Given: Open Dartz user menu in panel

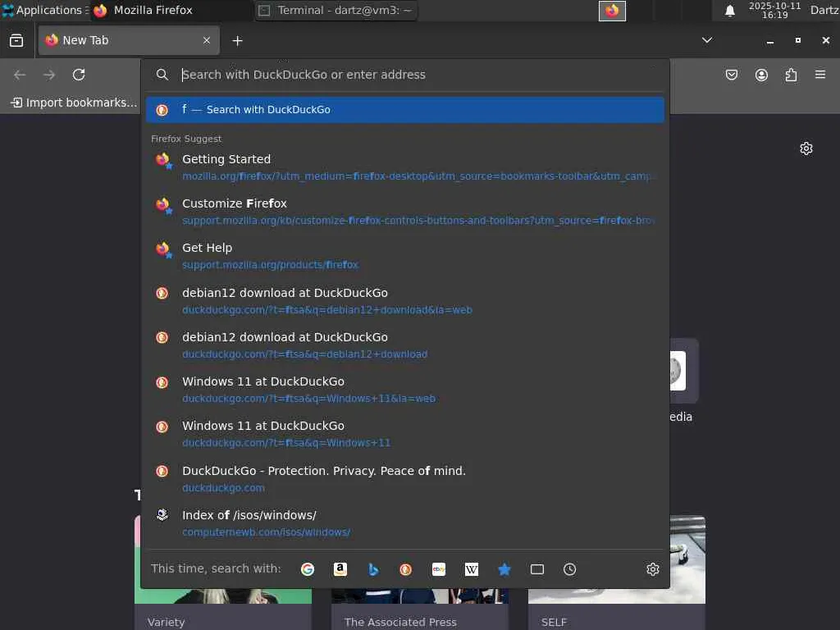Looking at the screenshot, I should pos(824,10).
